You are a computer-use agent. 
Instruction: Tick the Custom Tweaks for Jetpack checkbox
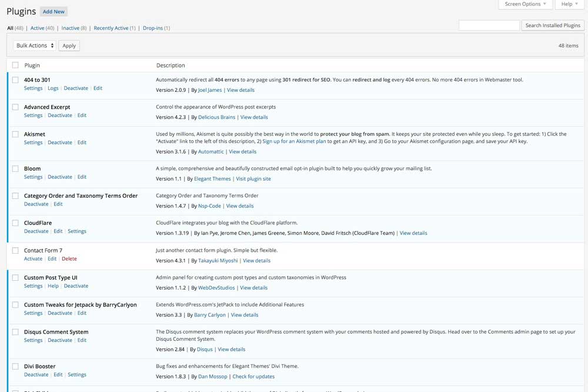15,304
